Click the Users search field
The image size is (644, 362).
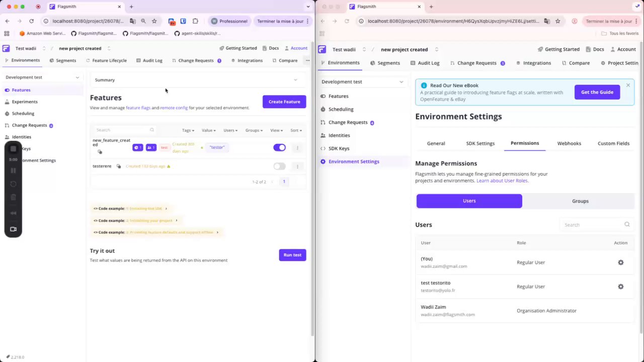(x=591, y=225)
